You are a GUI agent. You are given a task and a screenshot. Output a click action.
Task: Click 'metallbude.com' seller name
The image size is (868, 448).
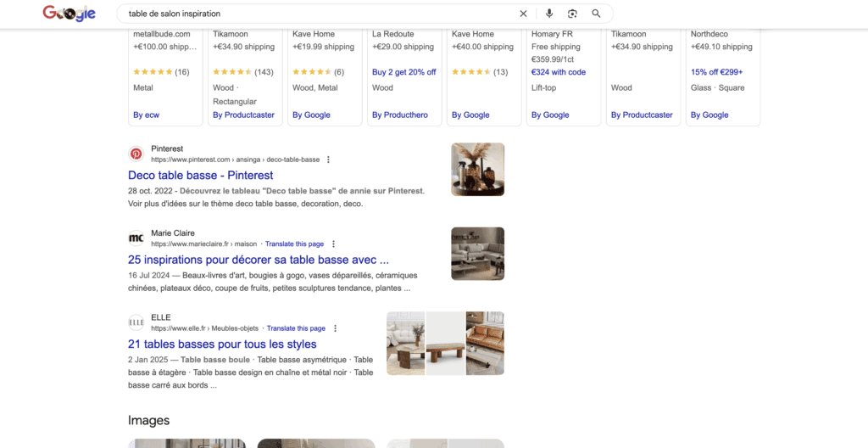click(x=162, y=34)
